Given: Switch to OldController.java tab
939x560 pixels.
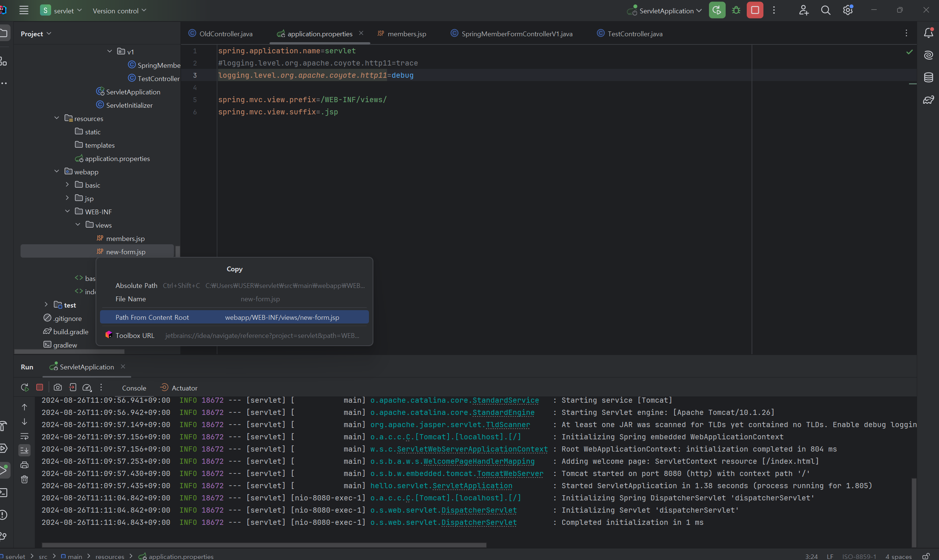Looking at the screenshot, I should click(221, 34).
